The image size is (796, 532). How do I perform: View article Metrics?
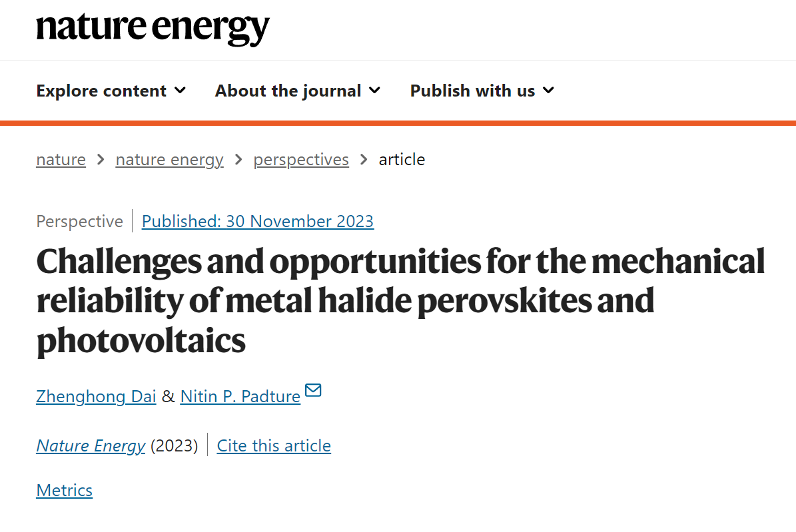tap(65, 490)
